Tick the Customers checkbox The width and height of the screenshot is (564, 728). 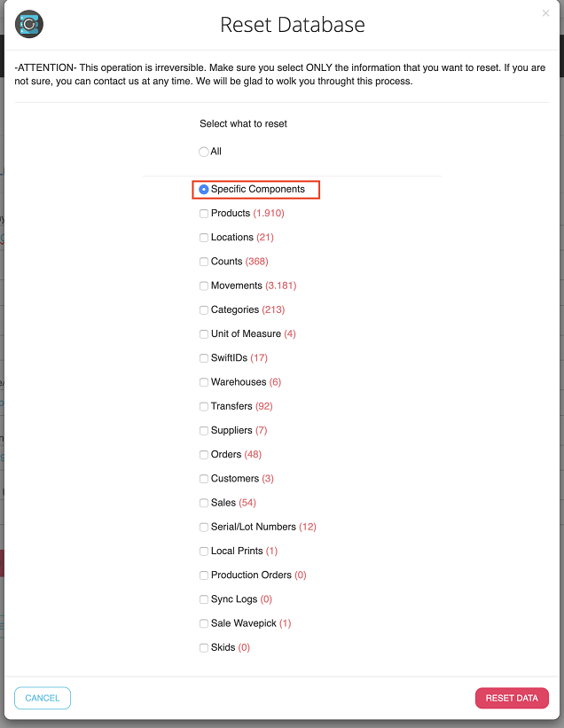tap(204, 479)
